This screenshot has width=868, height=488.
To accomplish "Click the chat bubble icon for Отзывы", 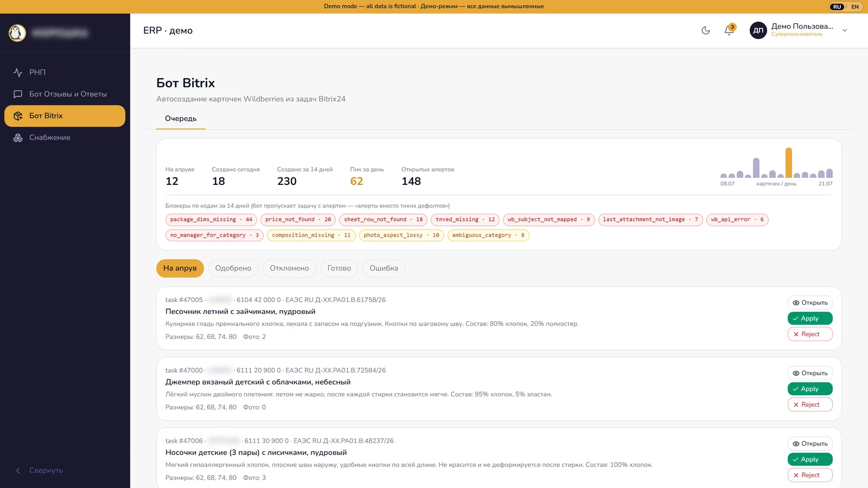I will tap(18, 94).
